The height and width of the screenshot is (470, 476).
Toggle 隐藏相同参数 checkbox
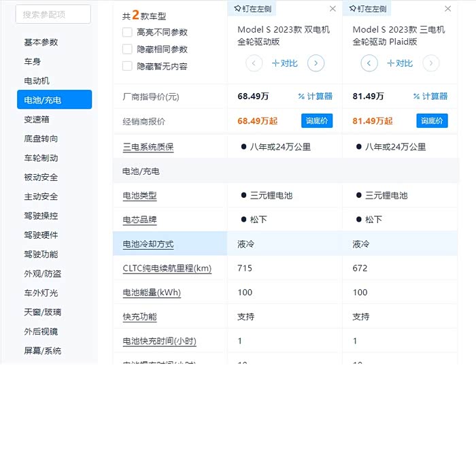pos(127,49)
